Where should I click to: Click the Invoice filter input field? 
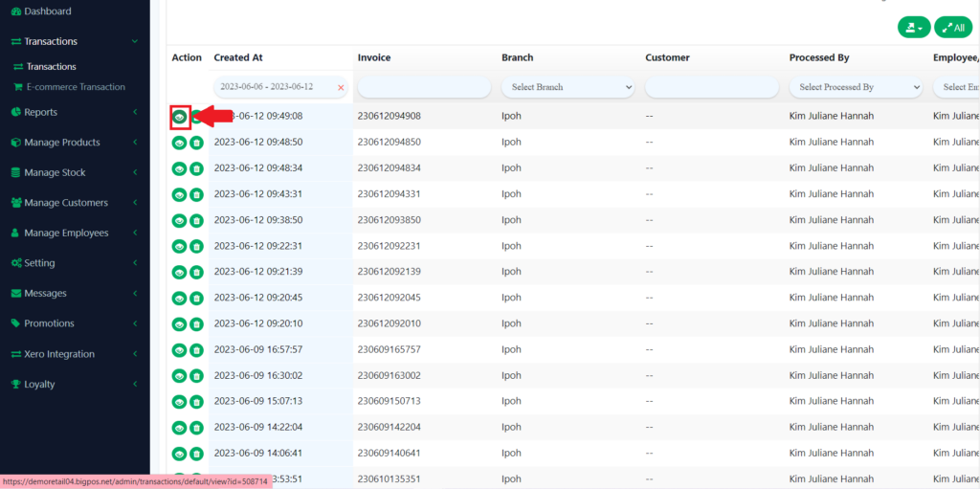[423, 87]
